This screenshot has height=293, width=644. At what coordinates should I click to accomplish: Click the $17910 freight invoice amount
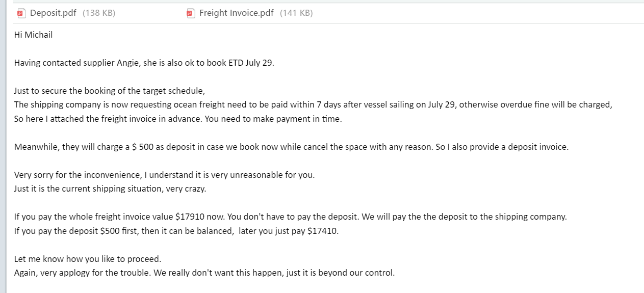(191, 217)
